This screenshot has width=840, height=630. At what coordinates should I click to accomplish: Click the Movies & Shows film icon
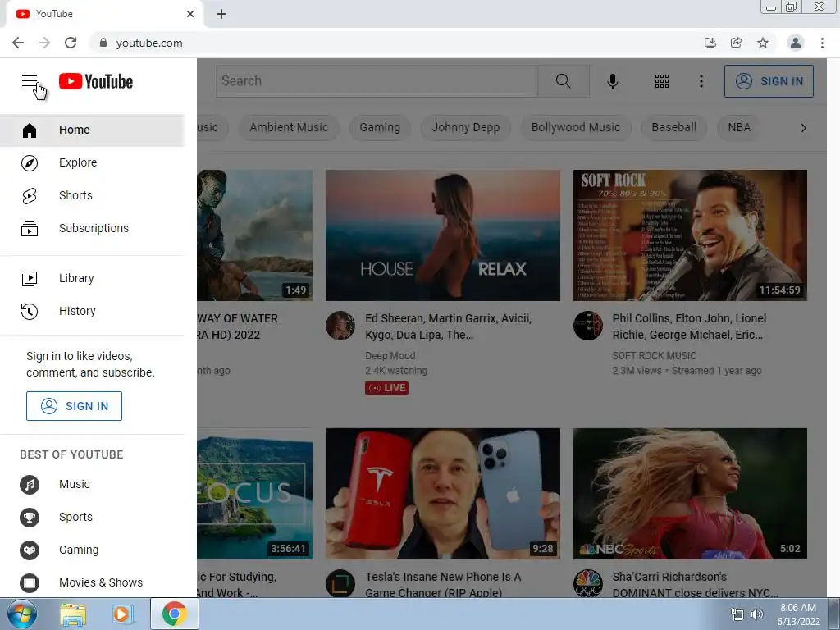pos(30,583)
